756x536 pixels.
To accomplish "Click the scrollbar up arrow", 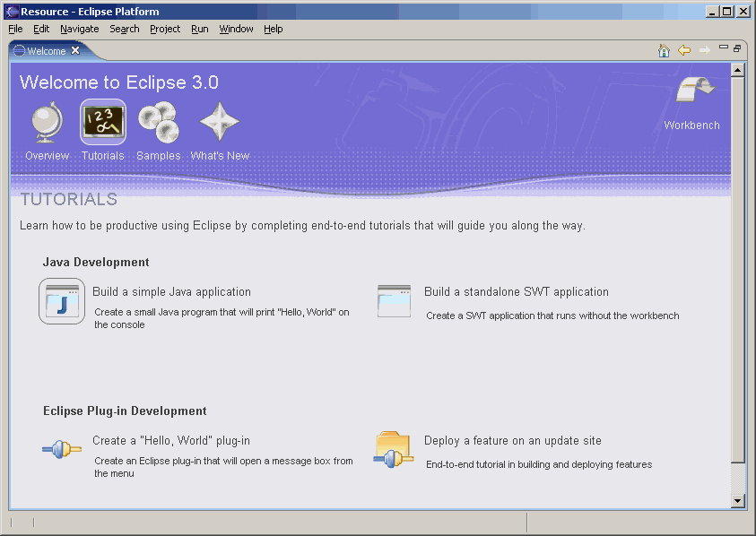I will tap(737, 71).
